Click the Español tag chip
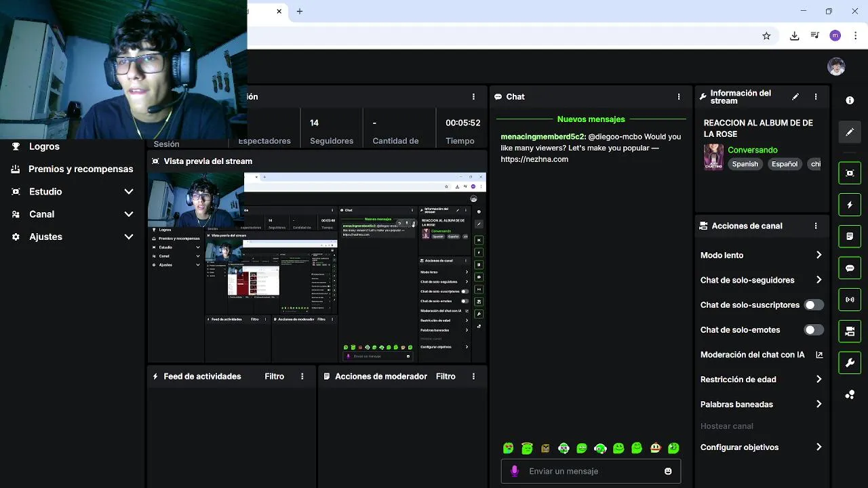 pyautogui.click(x=785, y=164)
